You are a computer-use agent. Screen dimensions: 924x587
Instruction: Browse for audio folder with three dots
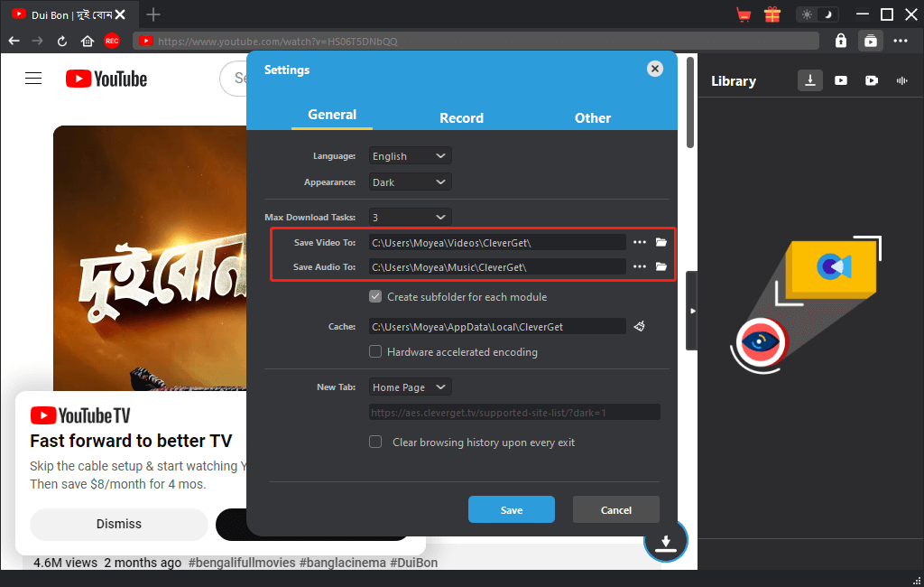[640, 266]
